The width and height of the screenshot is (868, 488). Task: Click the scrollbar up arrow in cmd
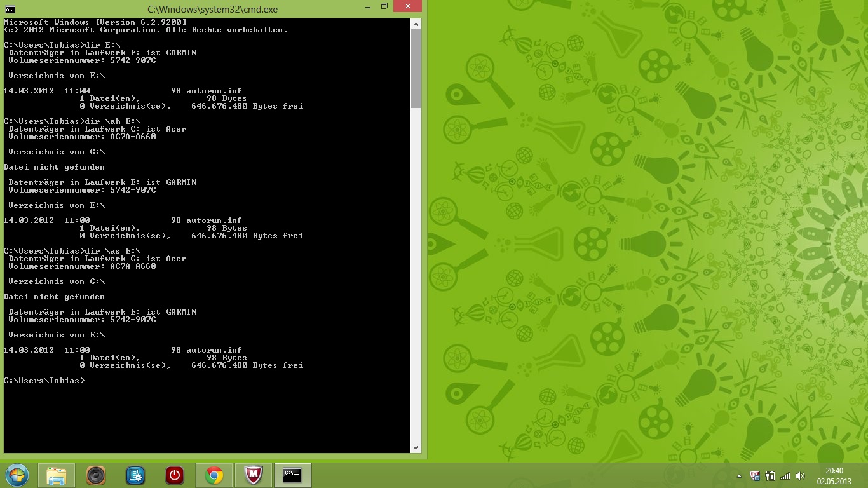pos(416,24)
